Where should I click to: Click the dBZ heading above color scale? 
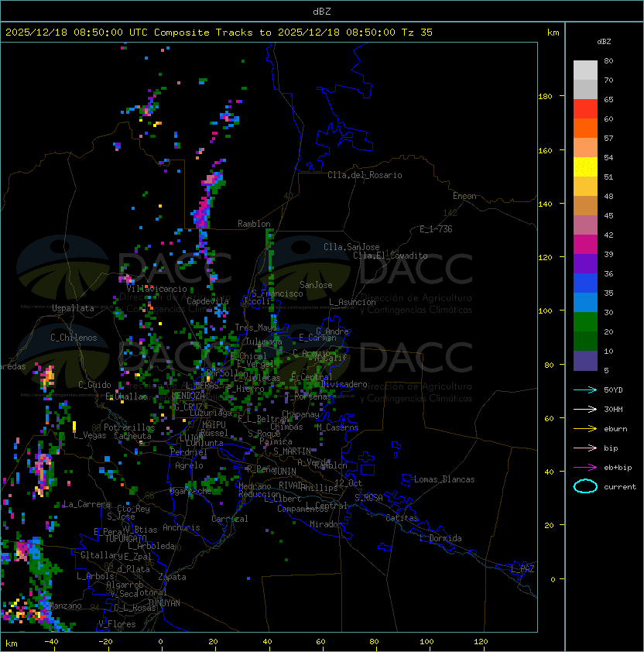pyautogui.click(x=604, y=42)
